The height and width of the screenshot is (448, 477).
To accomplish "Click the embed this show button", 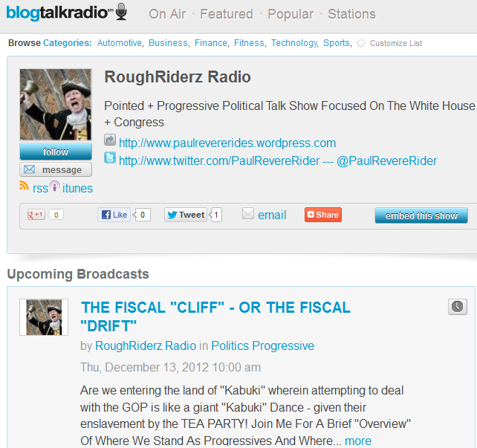I will pos(421,215).
